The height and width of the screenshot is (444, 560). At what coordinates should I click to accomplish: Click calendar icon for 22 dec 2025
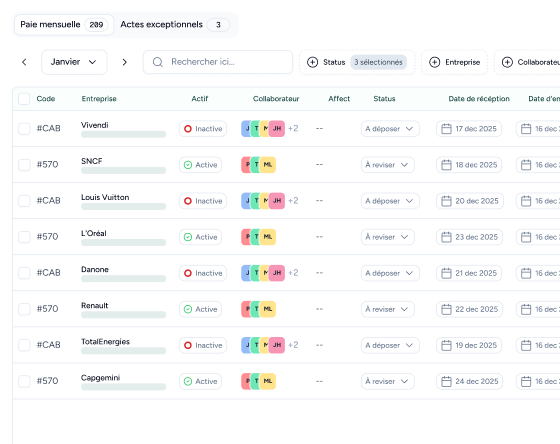point(446,309)
